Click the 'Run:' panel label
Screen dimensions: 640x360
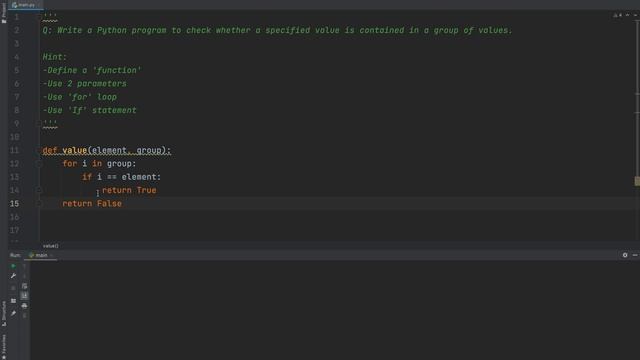point(15,255)
